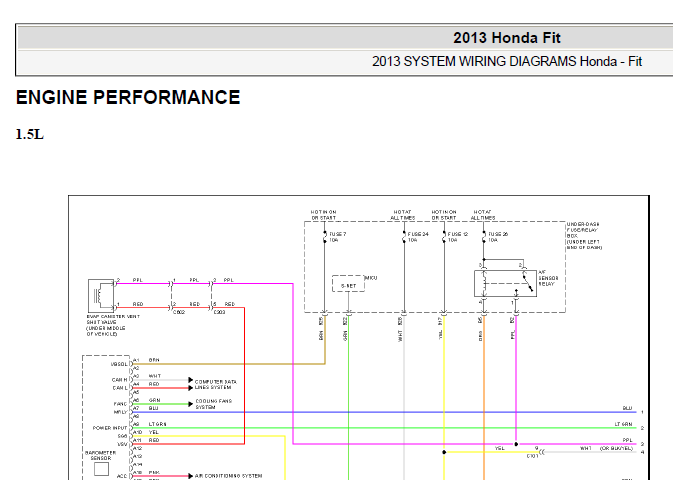Image resolution: width=673 pixels, height=480 pixels.
Task: Click the "PNK" wire label near ACC
Action: (154, 472)
